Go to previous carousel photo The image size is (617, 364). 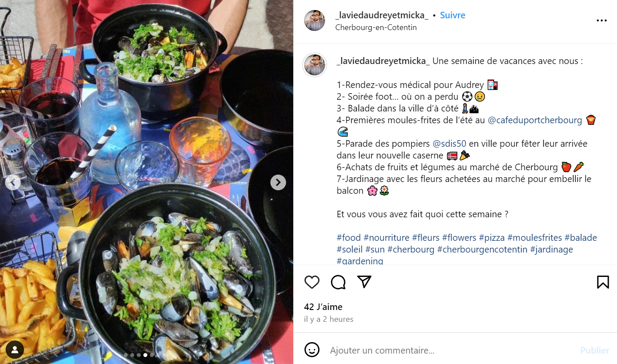[x=13, y=182]
